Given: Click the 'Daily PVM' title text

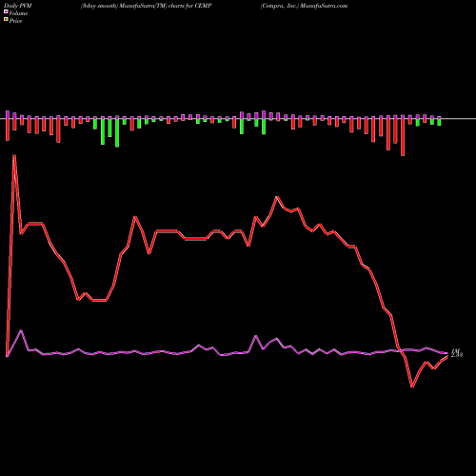Looking at the screenshot, I should point(18,6).
